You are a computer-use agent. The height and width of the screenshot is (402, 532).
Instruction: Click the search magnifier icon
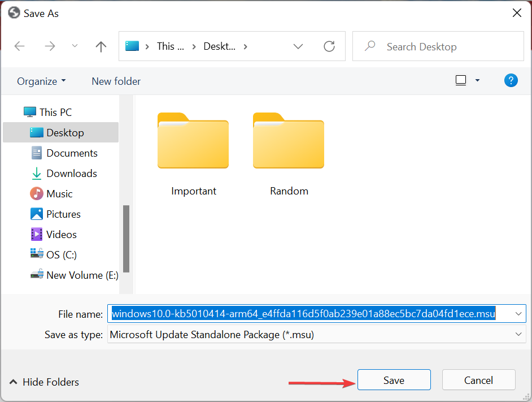tap(370, 46)
